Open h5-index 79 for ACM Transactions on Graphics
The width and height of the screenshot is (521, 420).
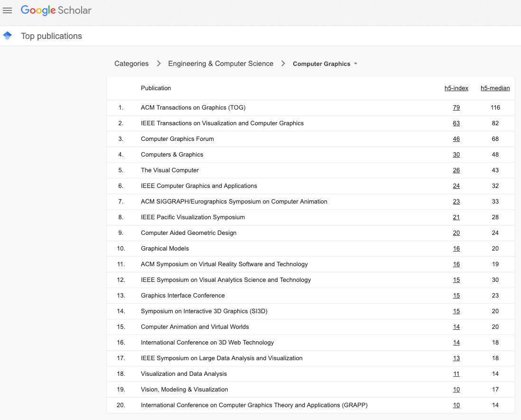[x=456, y=108]
